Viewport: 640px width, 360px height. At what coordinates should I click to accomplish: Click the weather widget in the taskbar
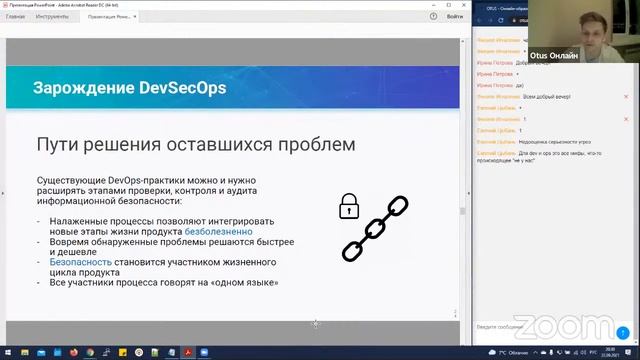pos(509,353)
